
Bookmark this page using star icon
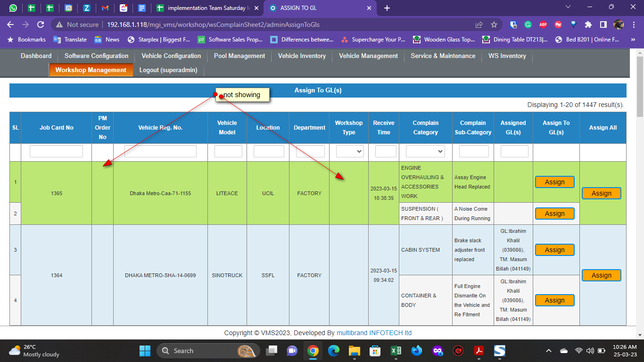[494, 25]
